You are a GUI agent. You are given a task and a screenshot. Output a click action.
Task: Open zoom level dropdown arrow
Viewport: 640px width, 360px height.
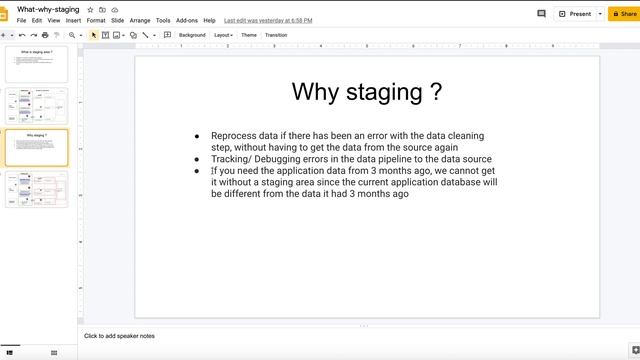coord(81,36)
